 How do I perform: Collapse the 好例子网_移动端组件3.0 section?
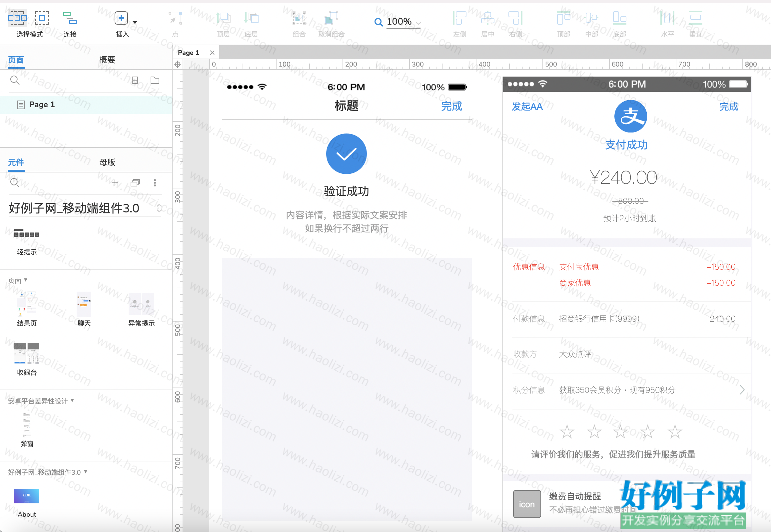click(86, 472)
